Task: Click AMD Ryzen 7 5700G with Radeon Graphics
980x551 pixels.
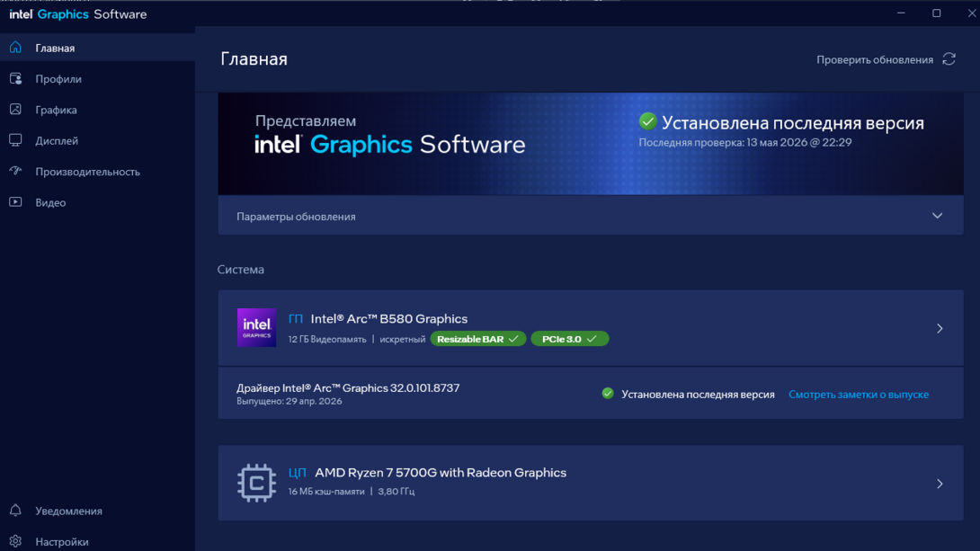Action: click(x=441, y=473)
